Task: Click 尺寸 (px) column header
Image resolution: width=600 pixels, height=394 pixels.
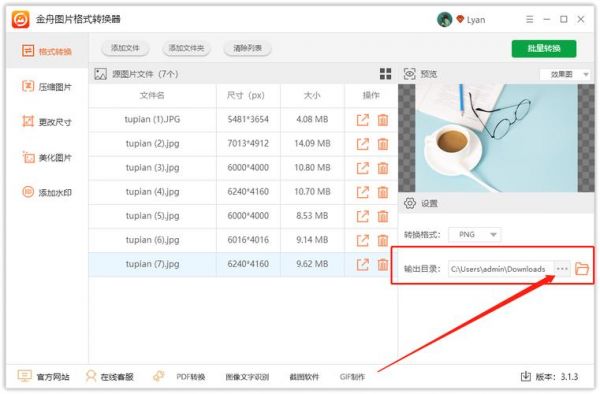Action: (246, 96)
